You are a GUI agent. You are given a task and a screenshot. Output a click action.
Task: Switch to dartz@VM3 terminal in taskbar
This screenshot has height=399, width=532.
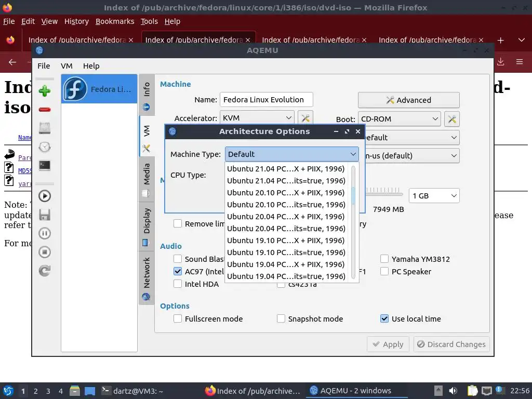(132, 391)
